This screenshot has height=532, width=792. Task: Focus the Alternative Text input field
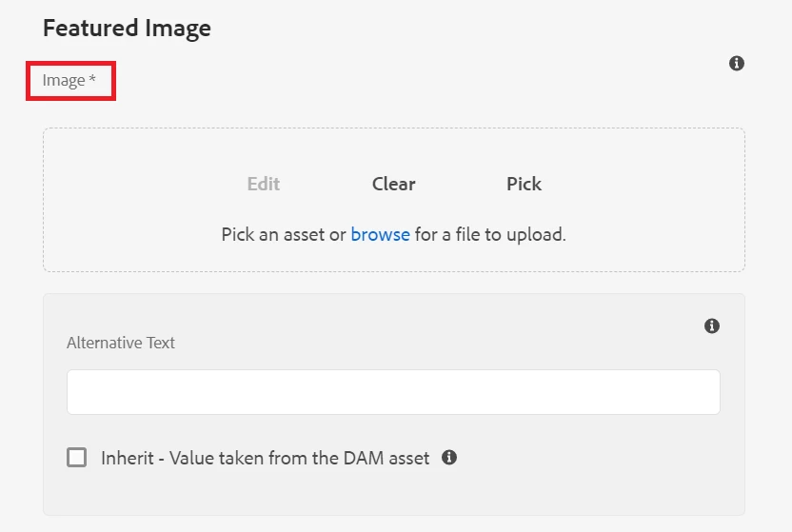pyautogui.click(x=393, y=392)
